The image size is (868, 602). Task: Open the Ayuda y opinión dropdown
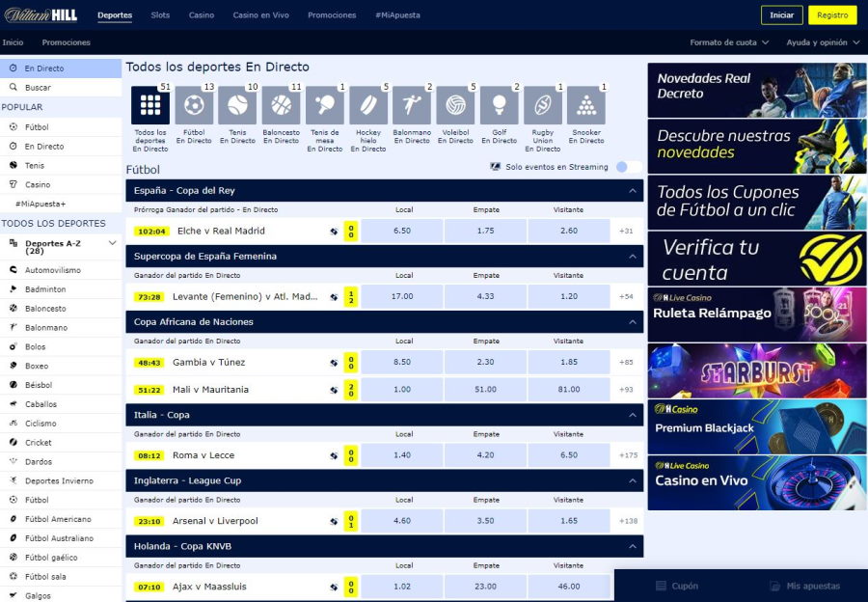[x=823, y=42]
